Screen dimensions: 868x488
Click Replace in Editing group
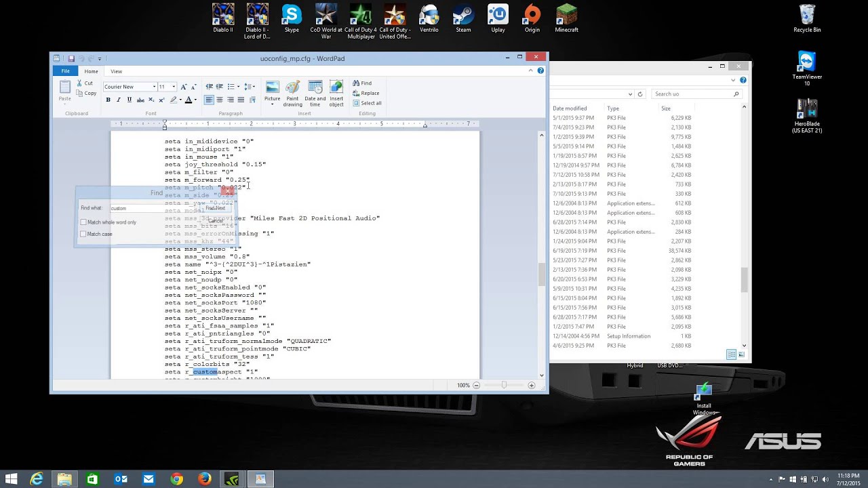tap(366, 93)
